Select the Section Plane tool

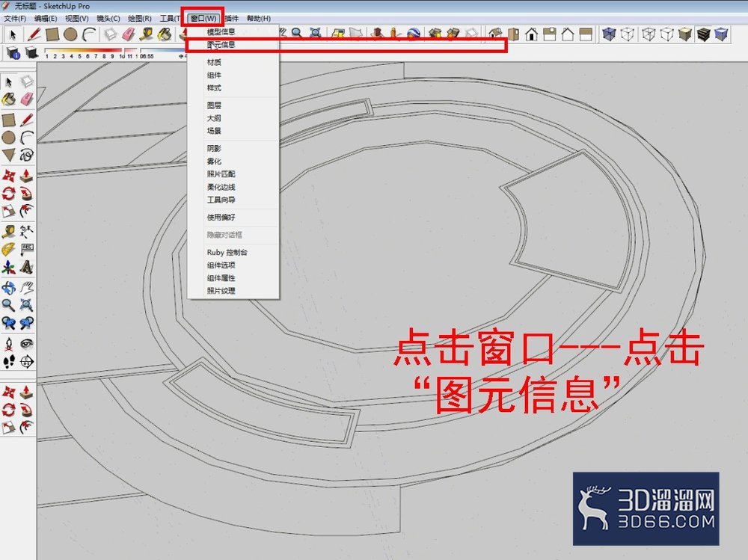tap(27, 362)
